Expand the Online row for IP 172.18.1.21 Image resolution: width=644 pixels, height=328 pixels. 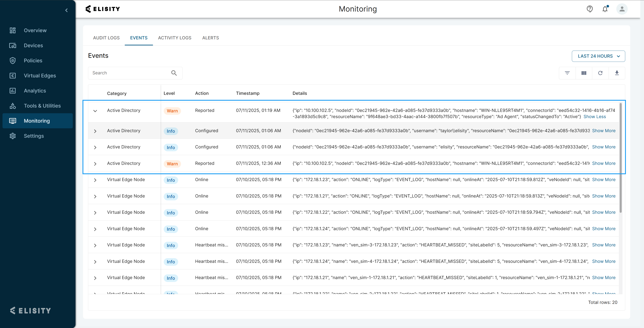[95, 196]
